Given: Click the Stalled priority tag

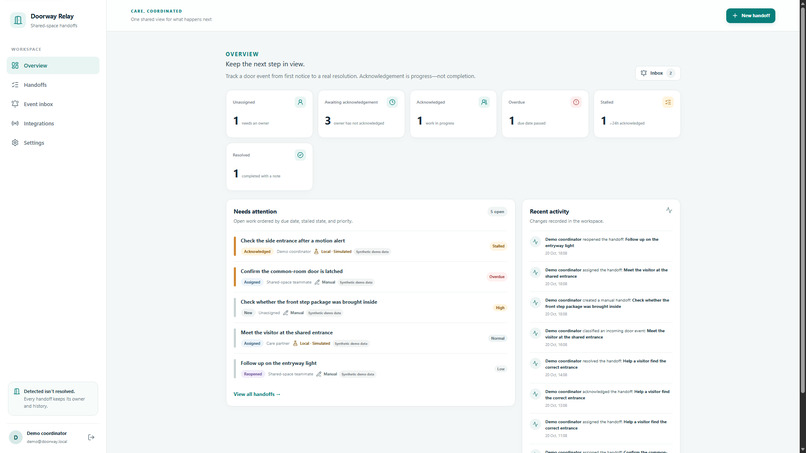Looking at the screenshot, I should [x=498, y=246].
